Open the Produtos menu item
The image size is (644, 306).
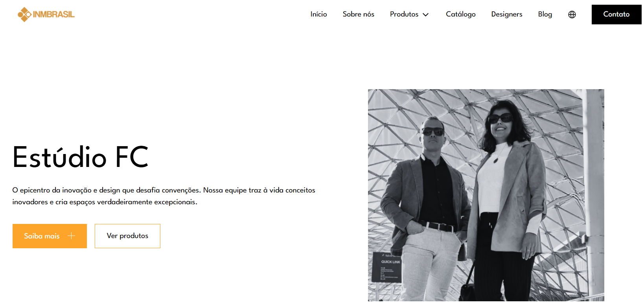(404, 14)
